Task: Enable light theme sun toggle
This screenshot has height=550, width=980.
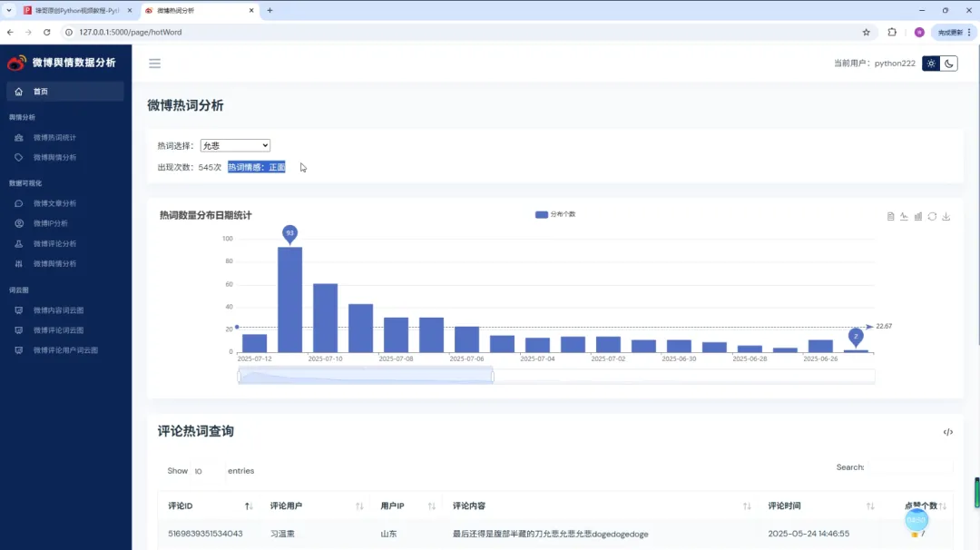Action: point(931,64)
